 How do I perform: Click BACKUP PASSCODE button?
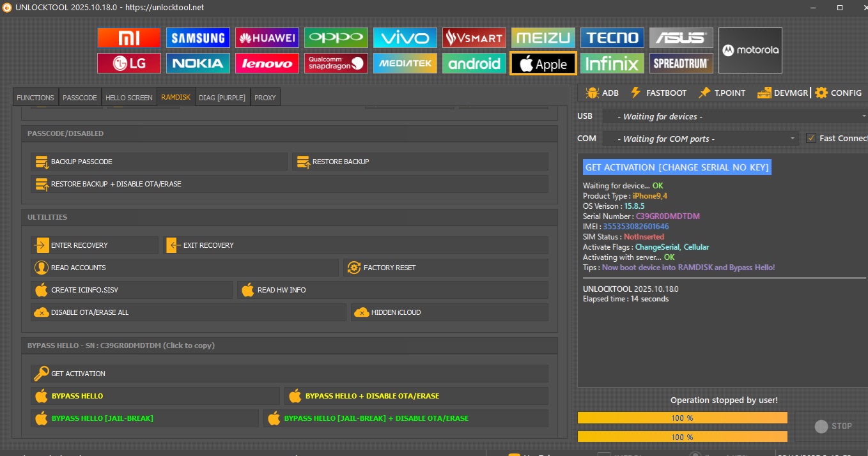(159, 162)
